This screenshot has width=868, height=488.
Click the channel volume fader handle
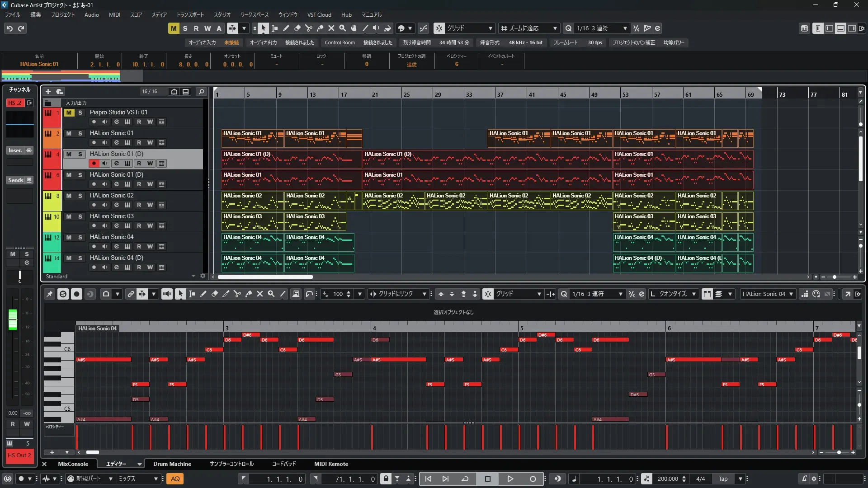point(13,319)
